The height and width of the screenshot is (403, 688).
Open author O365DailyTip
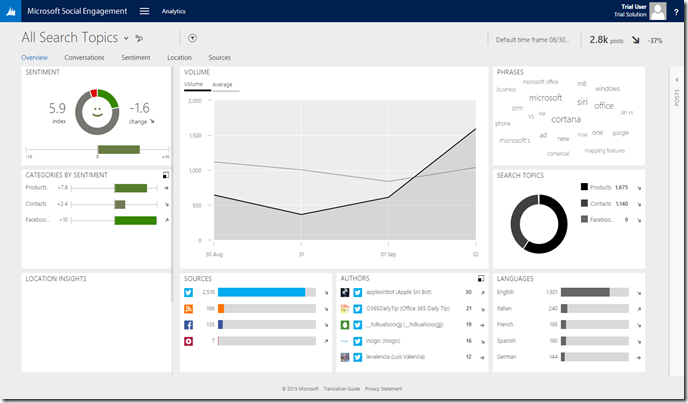coord(408,309)
